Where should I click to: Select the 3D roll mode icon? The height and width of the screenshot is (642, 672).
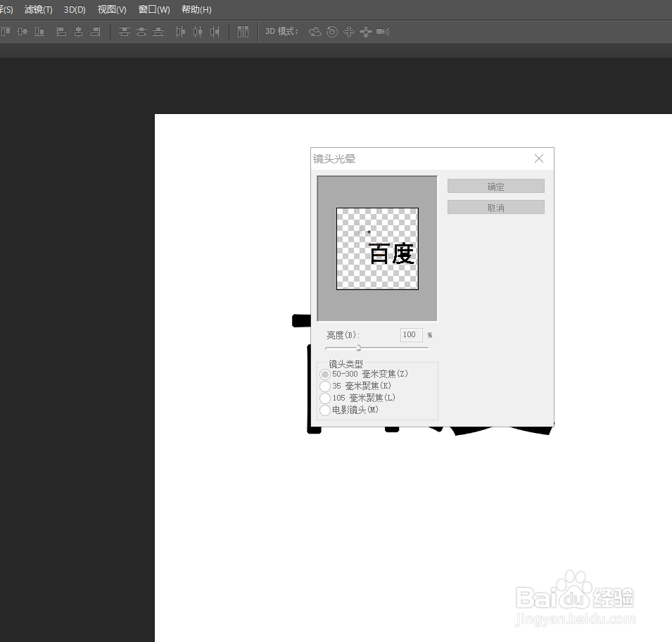click(331, 32)
